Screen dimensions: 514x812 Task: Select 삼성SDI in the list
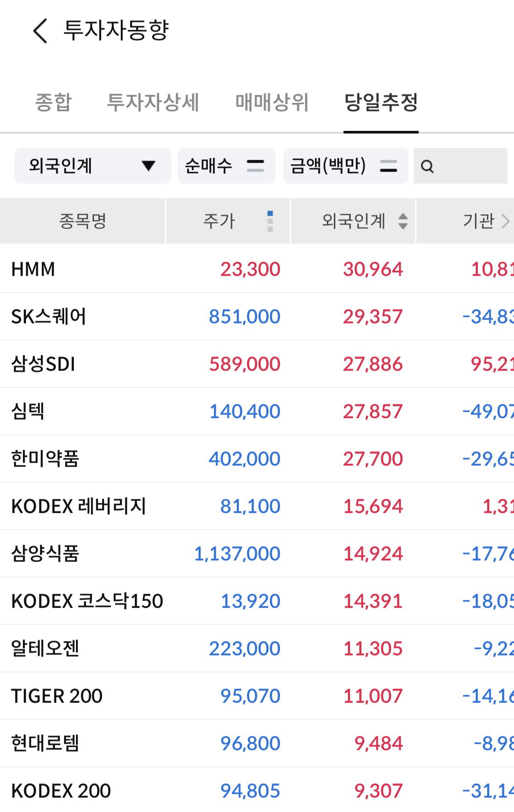(257, 364)
